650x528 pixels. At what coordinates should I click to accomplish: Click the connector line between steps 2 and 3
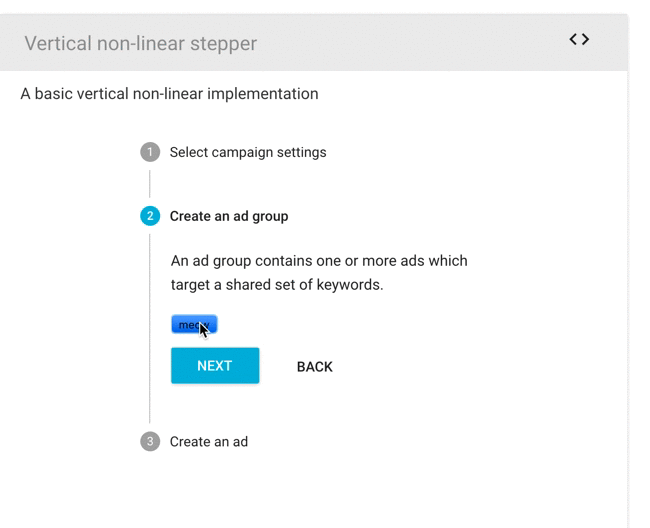coord(150,330)
